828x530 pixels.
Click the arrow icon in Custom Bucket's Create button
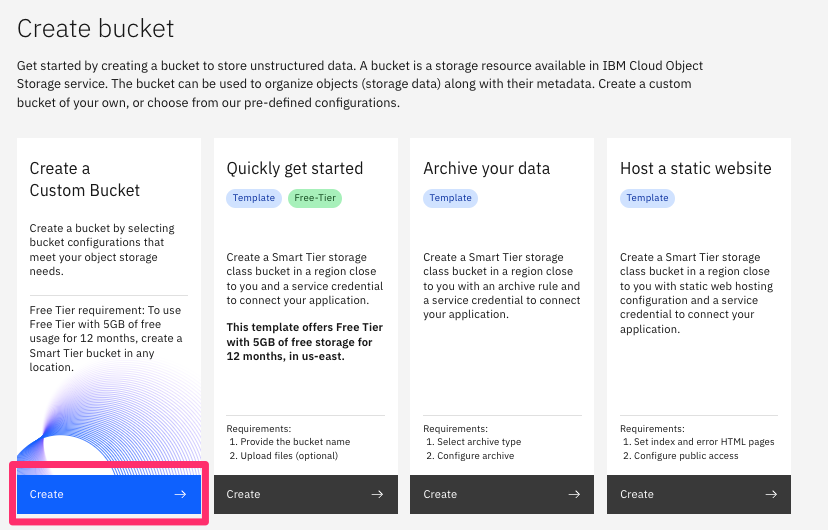coord(180,494)
